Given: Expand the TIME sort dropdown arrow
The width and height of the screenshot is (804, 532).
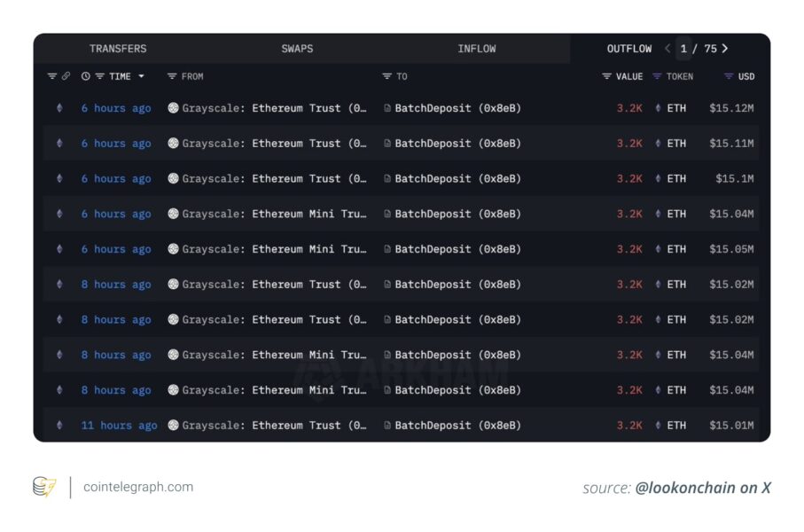Looking at the screenshot, I should click(x=141, y=76).
